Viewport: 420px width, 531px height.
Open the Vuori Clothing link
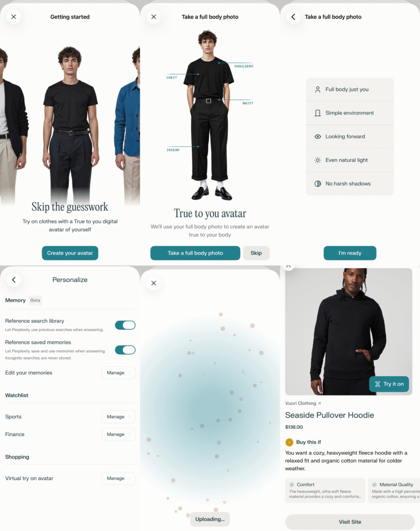point(303,403)
